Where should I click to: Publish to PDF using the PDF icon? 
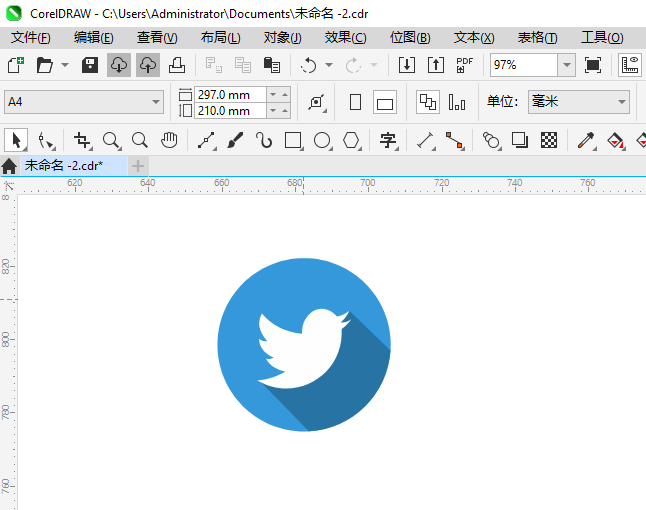pos(465,65)
